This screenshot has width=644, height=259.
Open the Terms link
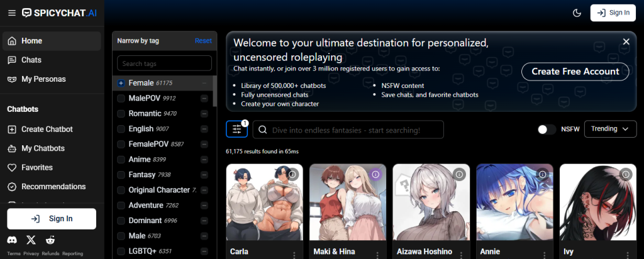[x=14, y=254]
